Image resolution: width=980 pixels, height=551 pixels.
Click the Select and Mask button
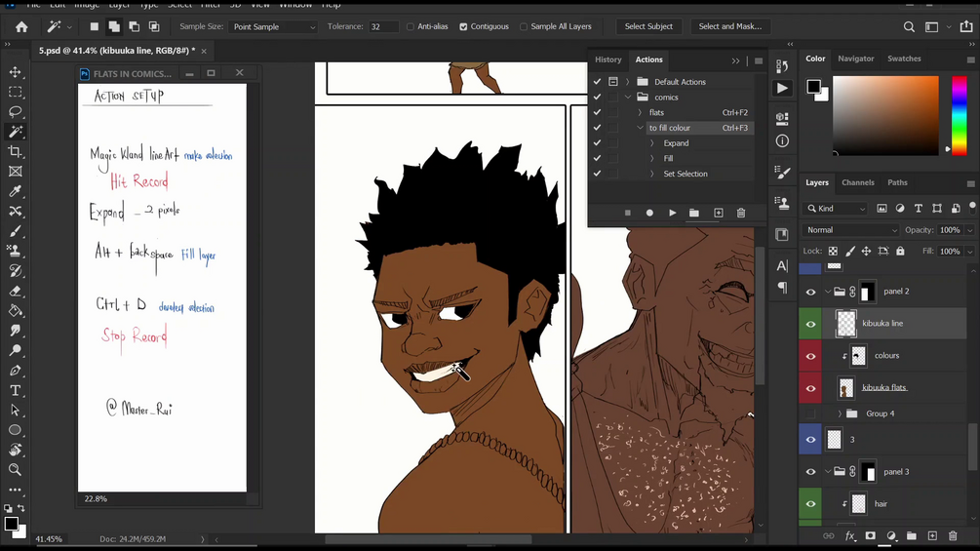point(729,27)
